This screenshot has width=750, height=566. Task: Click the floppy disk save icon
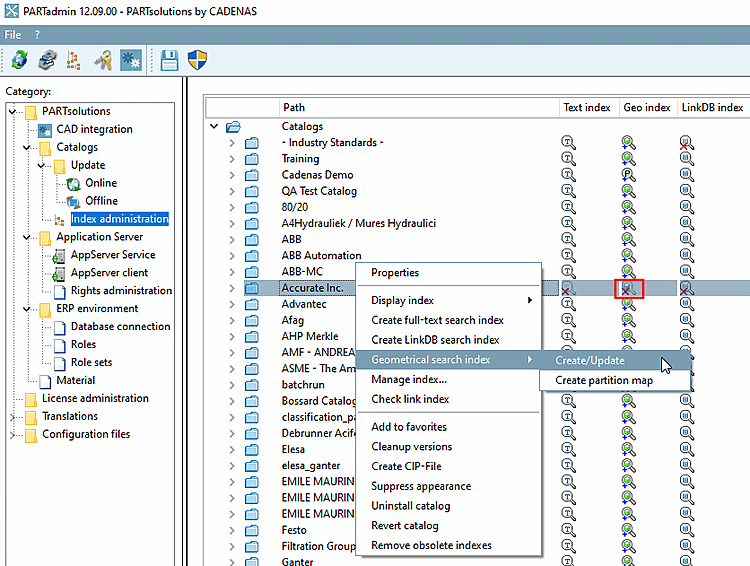pyautogui.click(x=169, y=60)
